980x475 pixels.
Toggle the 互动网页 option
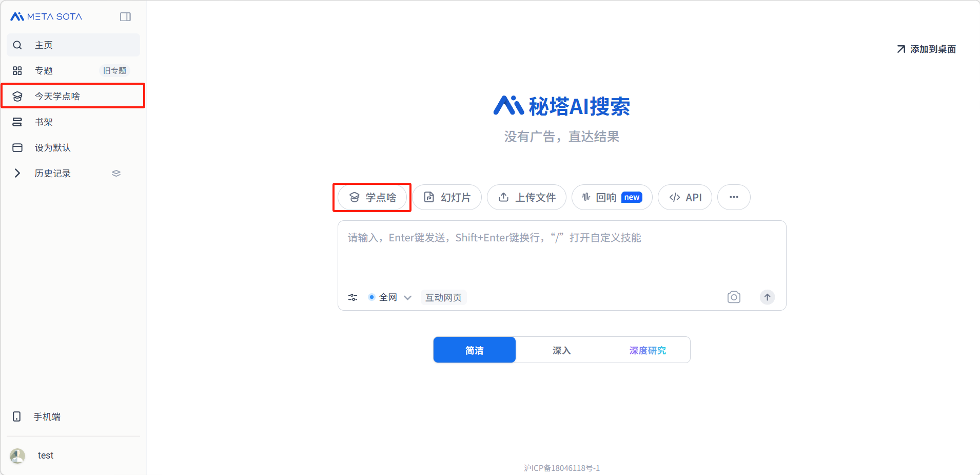[443, 298]
